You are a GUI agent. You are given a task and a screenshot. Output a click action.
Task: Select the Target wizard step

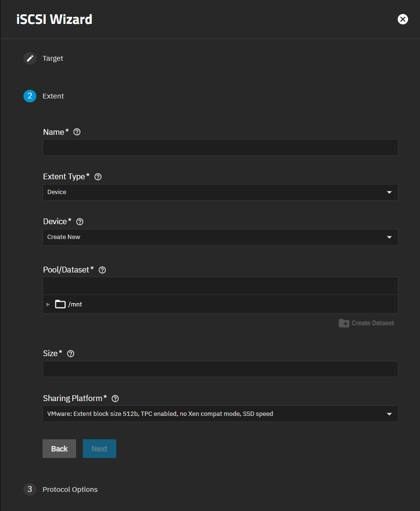[53, 58]
